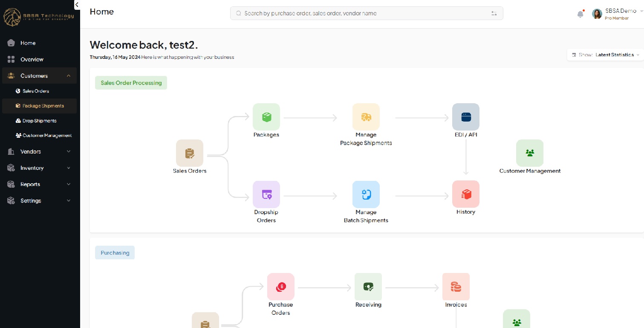Open the Packages icon in Sales Order Processing

pyautogui.click(x=266, y=117)
